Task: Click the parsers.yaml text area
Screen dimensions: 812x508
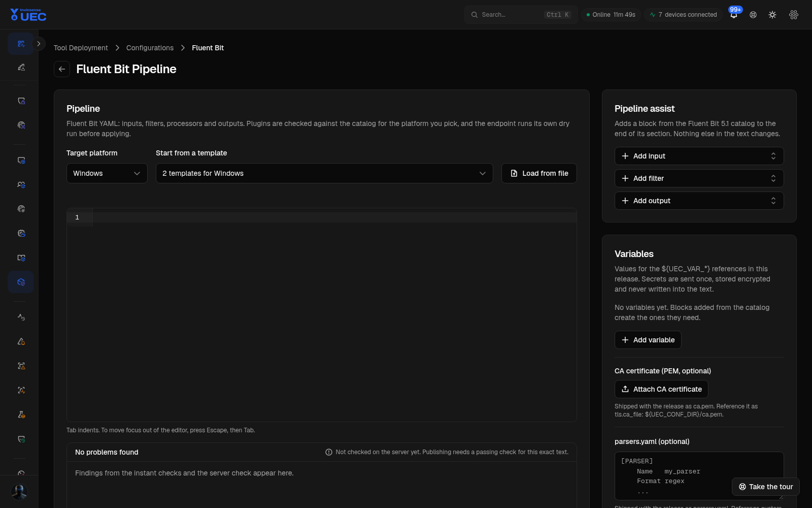Action: pyautogui.click(x=699, y=476)
